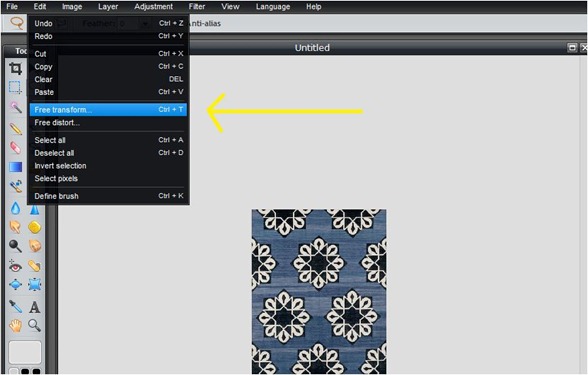
Task: Open the main color swatch picker
Action: coord(25,352)
